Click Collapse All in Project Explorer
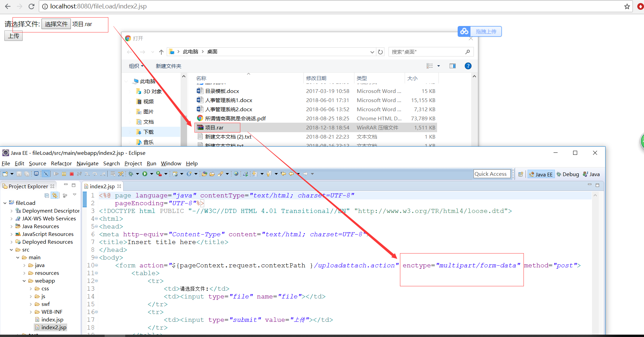 tap(47, 195)
